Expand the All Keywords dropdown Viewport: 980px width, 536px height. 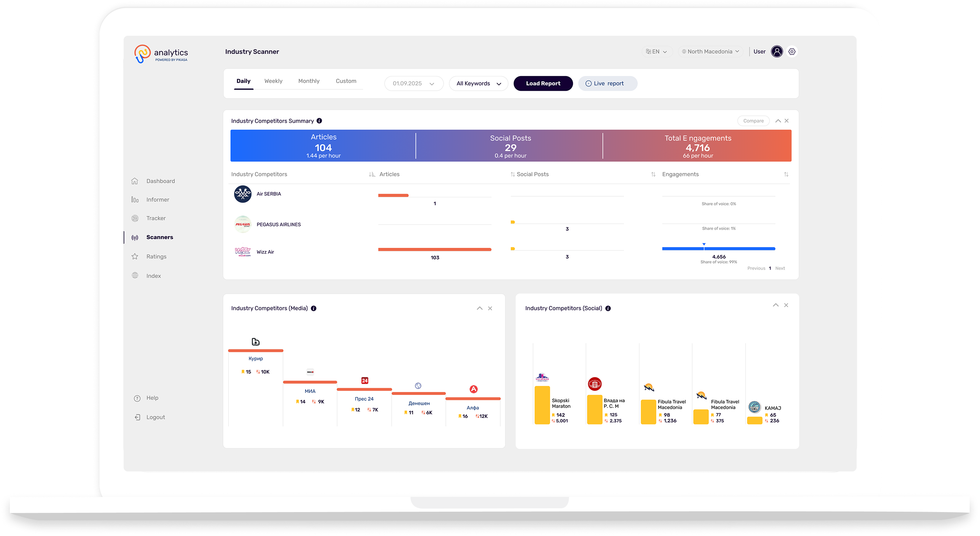tap(478, 84)
